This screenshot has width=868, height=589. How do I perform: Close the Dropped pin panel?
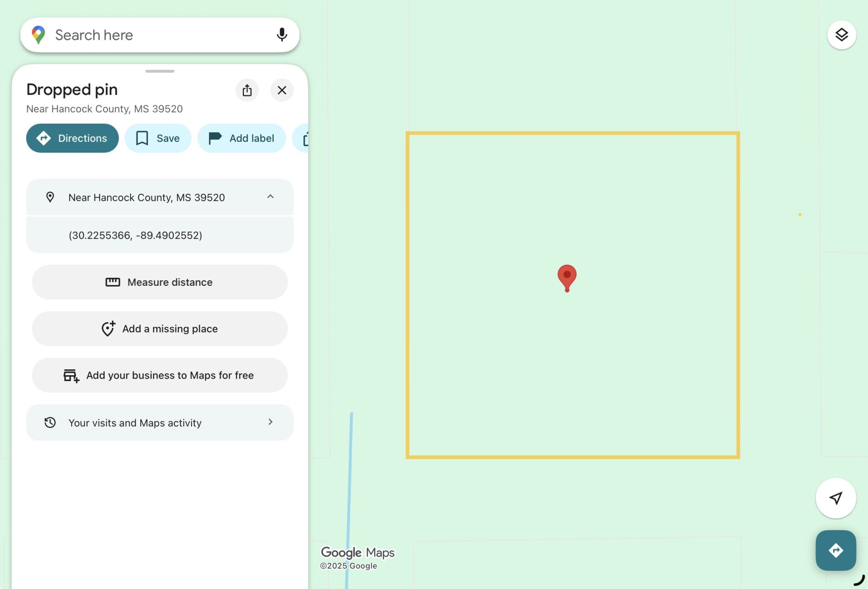click(282, 90)
